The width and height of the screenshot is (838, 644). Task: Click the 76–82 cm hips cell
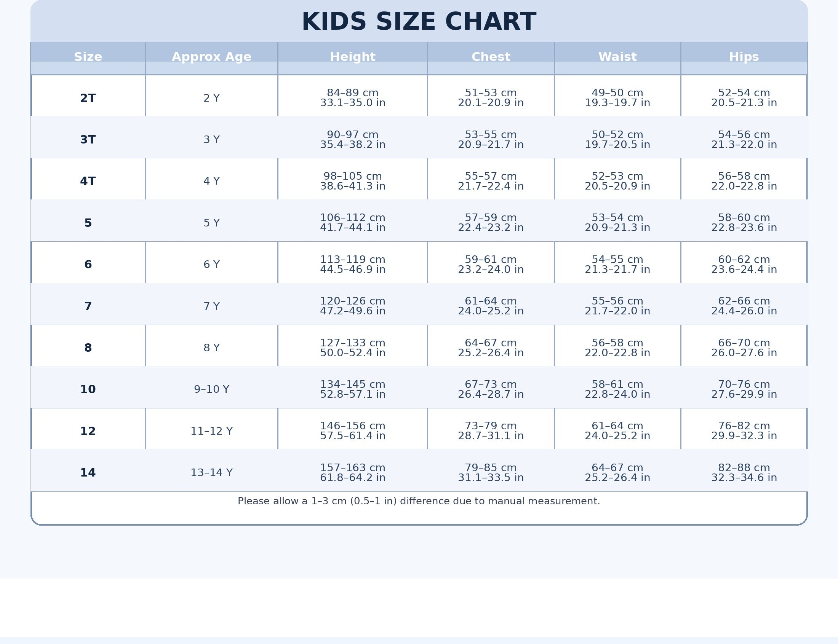click(x=744, y=430)
